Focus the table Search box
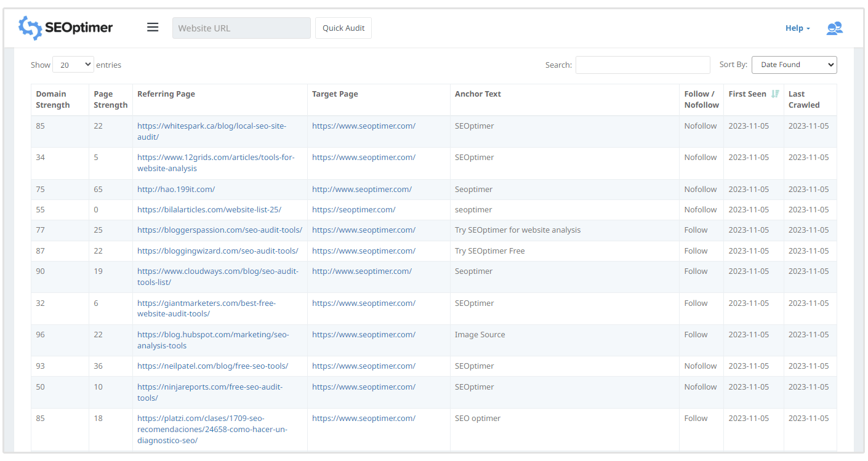This screenshot has width=868, height=461. pyautogui.click(x=642, y=65)
